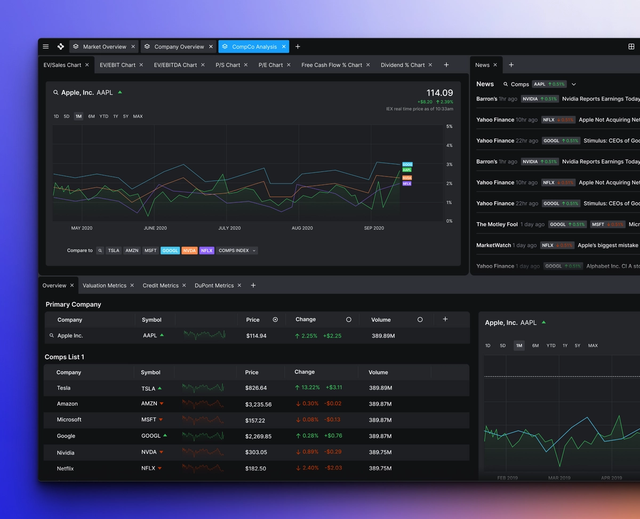Screen dimensions: 640x519
Task: Open the P/S Chart tab
Action: pyautogui.click(x=228, y=65)
